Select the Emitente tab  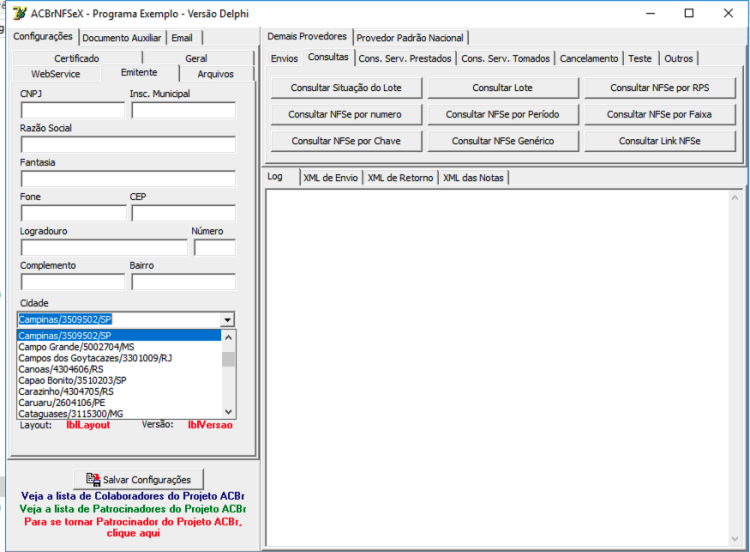click(139, 73)
